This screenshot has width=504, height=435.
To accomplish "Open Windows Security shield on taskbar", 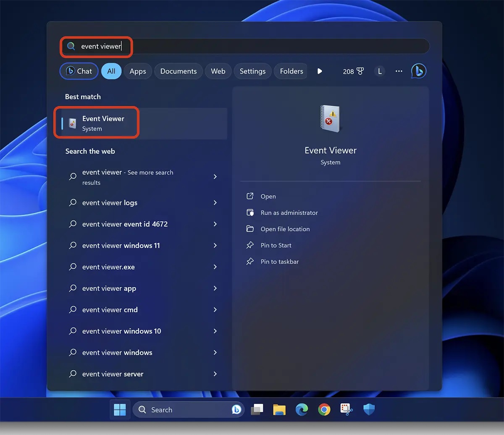I will click(369, 410).
